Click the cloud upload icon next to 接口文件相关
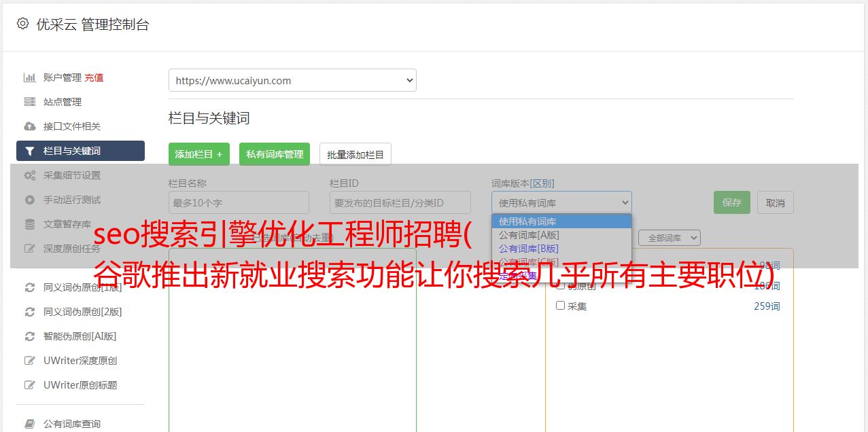This screenshot has width=868, height=432. [30, 126]
